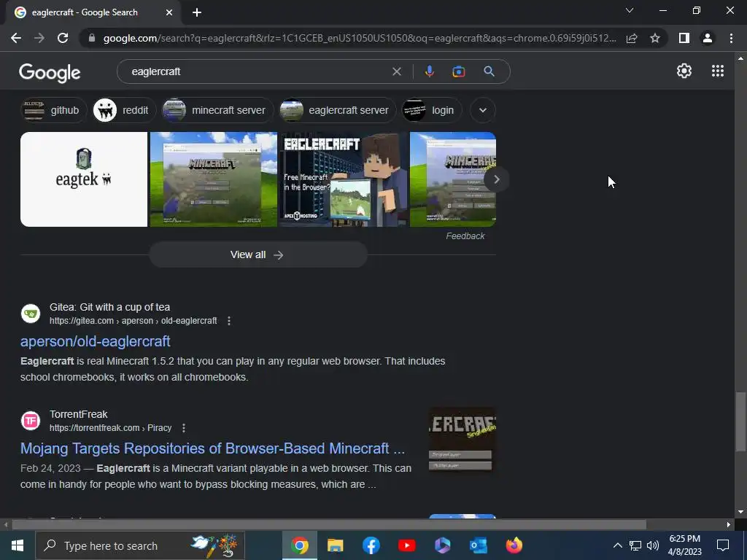Share this page from address bar
This screenshot has height=560, width=747.
tap(632, 38)
